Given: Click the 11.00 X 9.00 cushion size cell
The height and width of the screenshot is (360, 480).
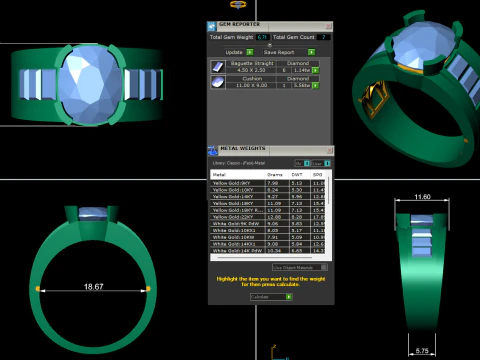Looking at the screenshot, I should tap(251, 86).
